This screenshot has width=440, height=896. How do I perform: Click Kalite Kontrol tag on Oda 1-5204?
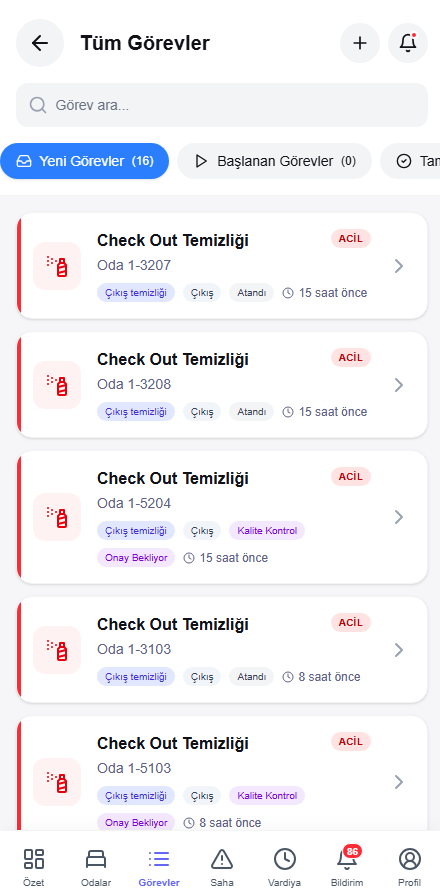(x=267, y=530)
